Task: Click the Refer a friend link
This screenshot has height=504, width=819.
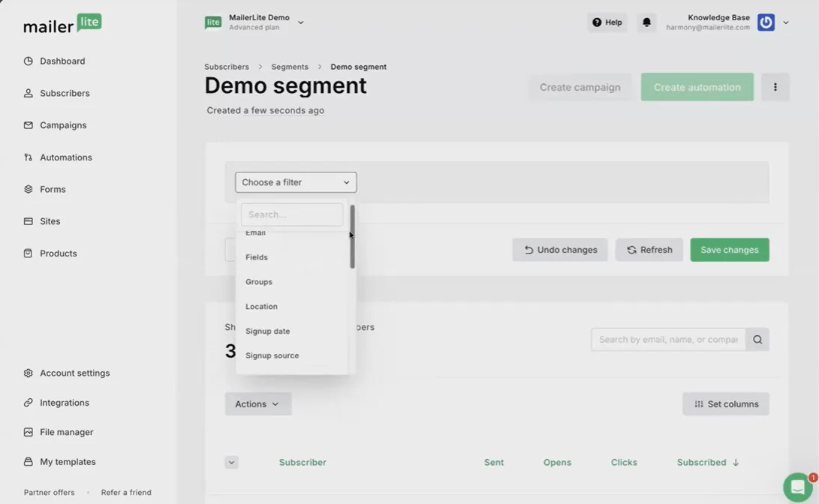Action: pyautogui.click(x=126, y=493)
